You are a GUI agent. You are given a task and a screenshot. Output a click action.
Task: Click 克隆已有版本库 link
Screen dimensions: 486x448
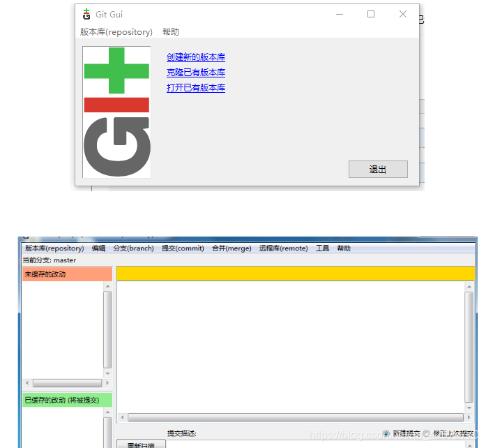tap(196, 73)
